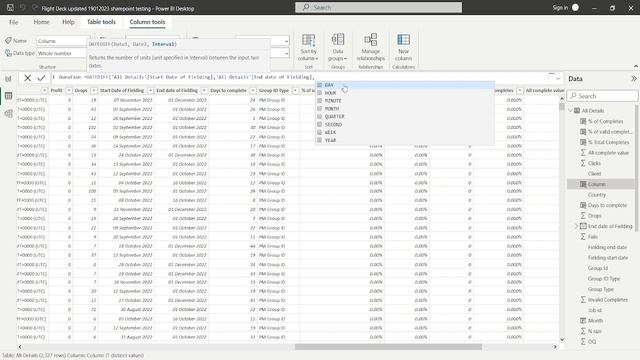The height and width of the screenshot is (360, 640).
Task: Select the highlighted Column field in Data pane
Action: pyautogui.click(x=600, y=184)
